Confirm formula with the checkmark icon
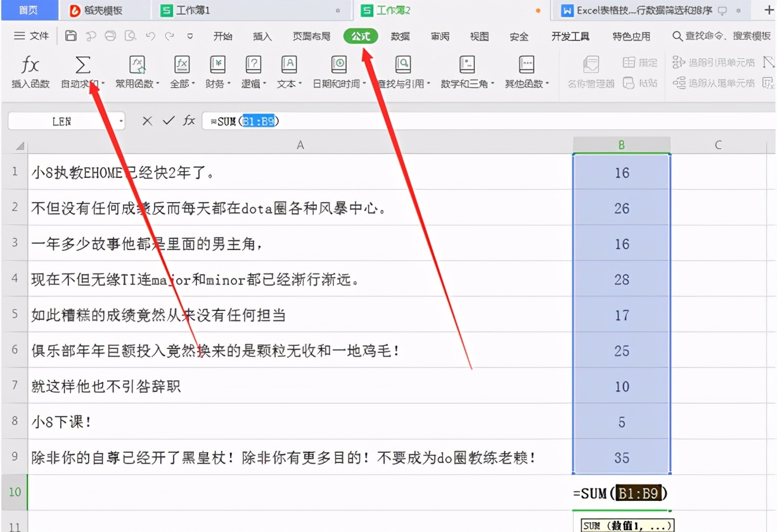 (168, 120)
